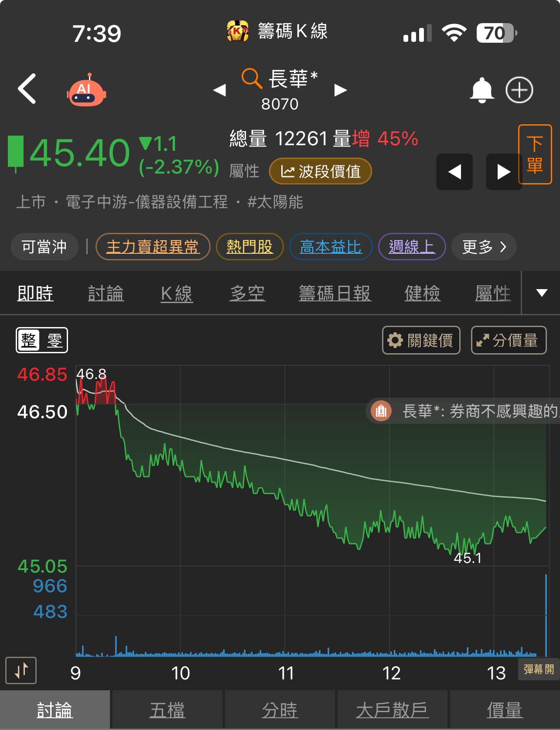
Task: Tap the cellular signal bars
Action: click(417, 33)
